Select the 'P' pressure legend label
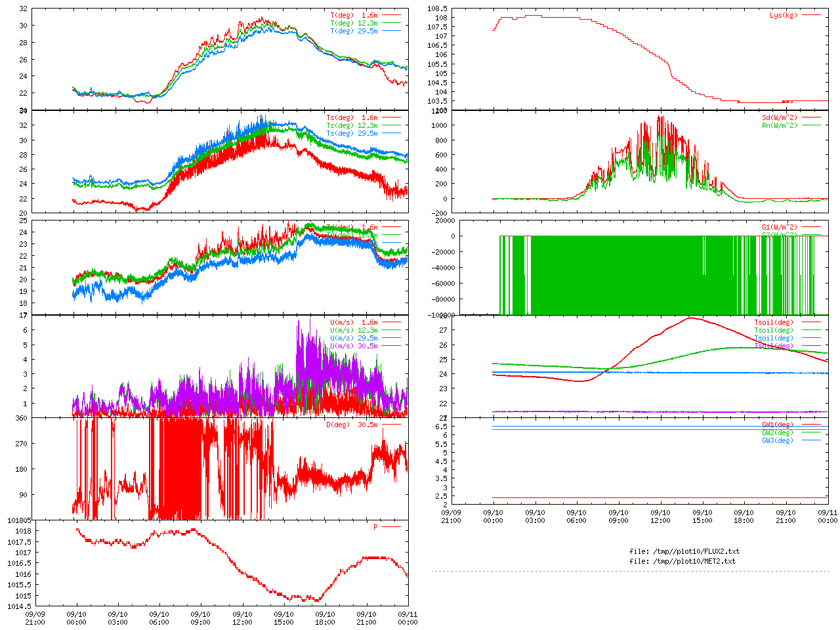 pos(375,527)
